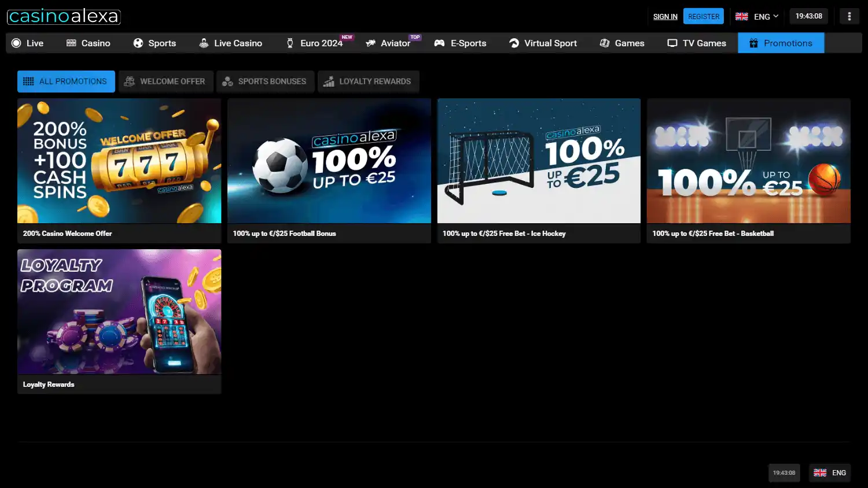Screen dimensions: 868x488
Task: Open the three-dot more options menu
Action: pos(849,16)
